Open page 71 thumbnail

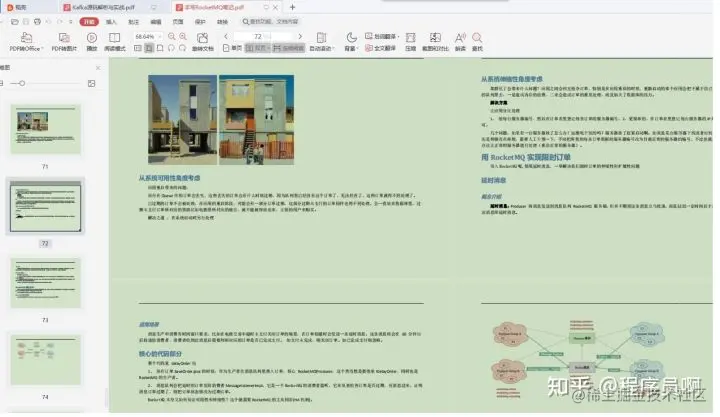45,130
